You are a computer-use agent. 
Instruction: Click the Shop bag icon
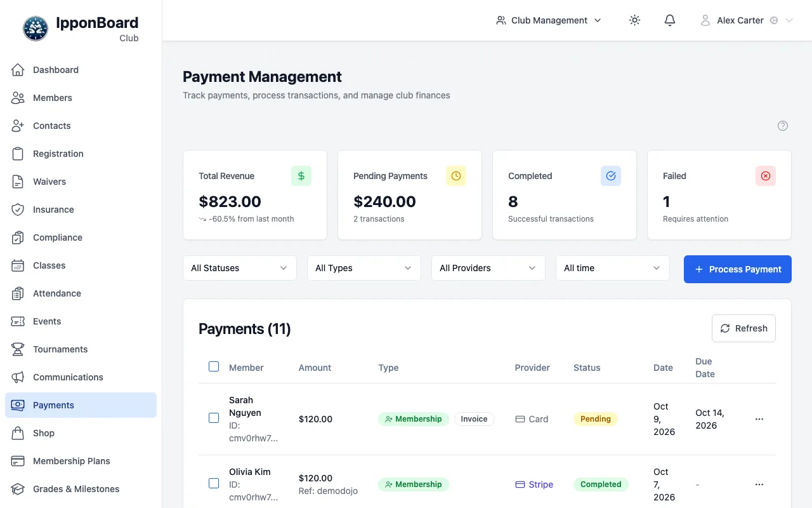coord(18,433)
